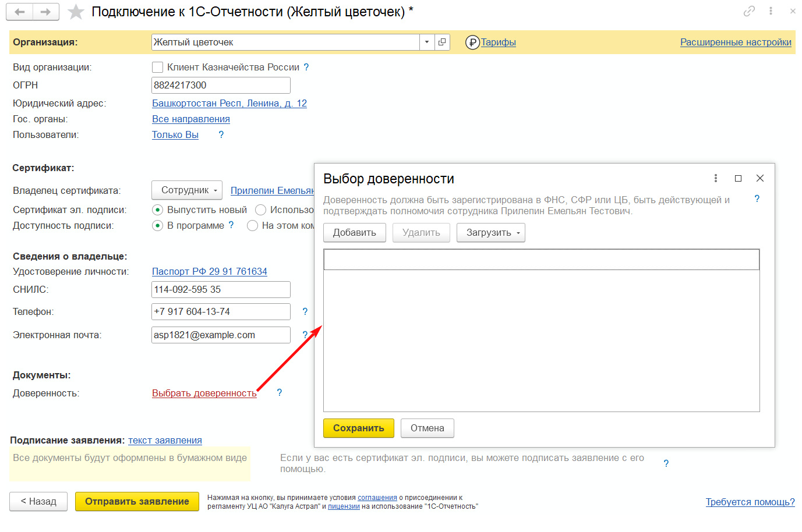Show help for signing the application
The width and height of the screenshot is (802, 532).
666,463
